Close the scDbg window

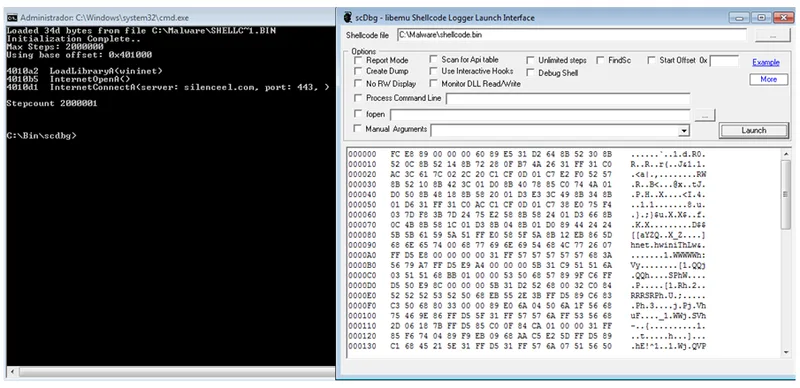(783, 17)
